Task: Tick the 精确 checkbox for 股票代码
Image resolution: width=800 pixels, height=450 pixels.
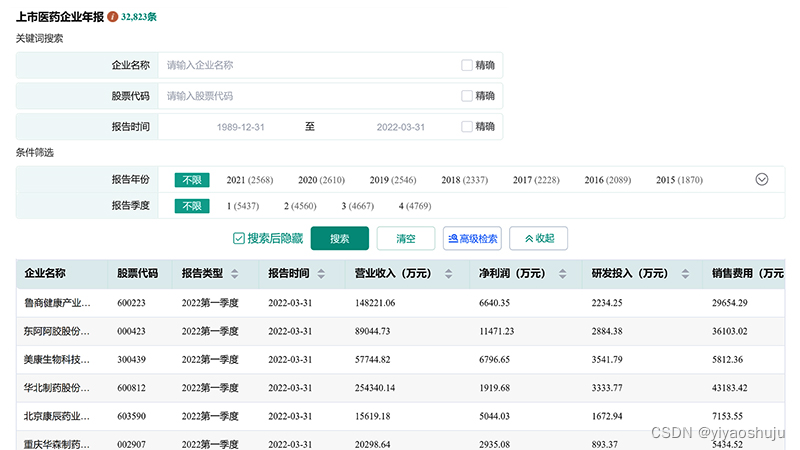Action: [466, 96]
